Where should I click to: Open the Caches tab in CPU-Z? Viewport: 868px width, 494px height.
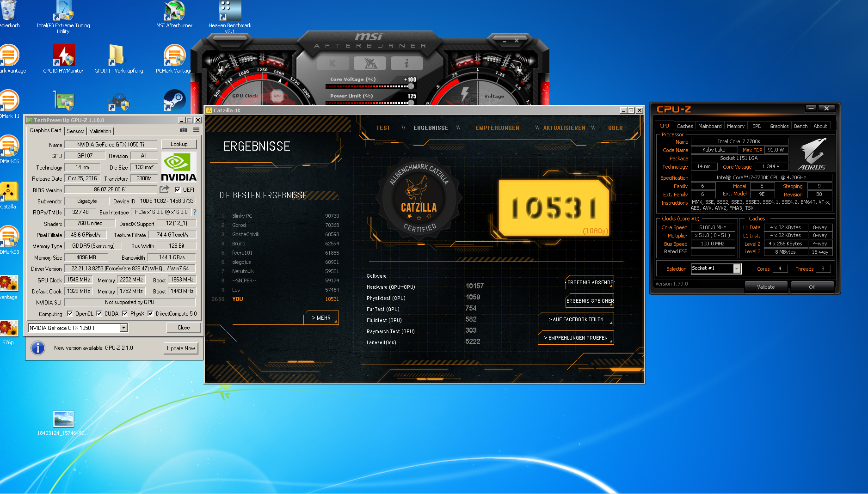point(684,126)
